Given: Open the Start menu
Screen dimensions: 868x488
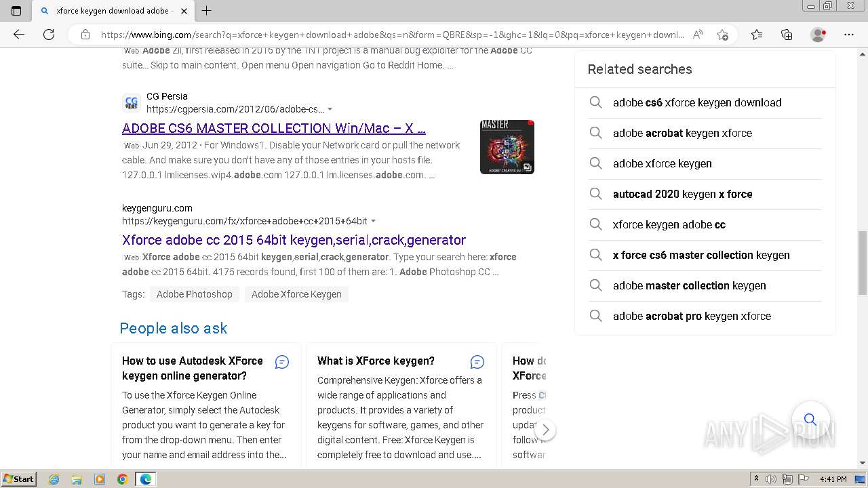Looking at the screenshot, I should [x=19, y=479].
